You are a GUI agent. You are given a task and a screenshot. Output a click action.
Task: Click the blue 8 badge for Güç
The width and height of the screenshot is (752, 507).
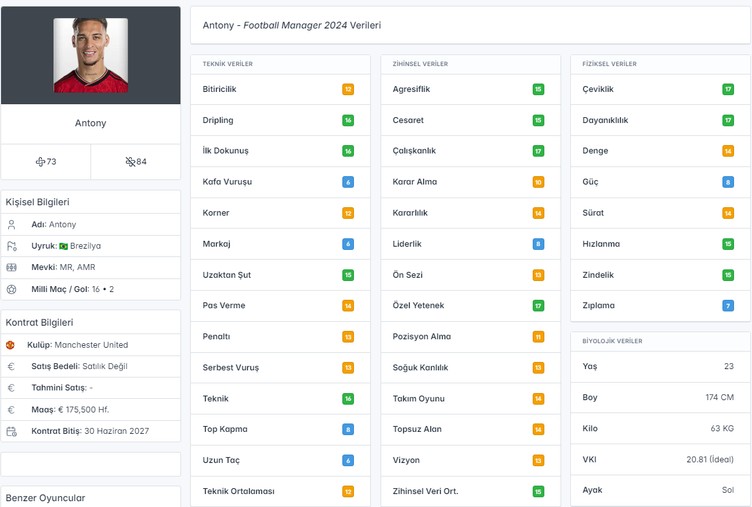(728, 182)
